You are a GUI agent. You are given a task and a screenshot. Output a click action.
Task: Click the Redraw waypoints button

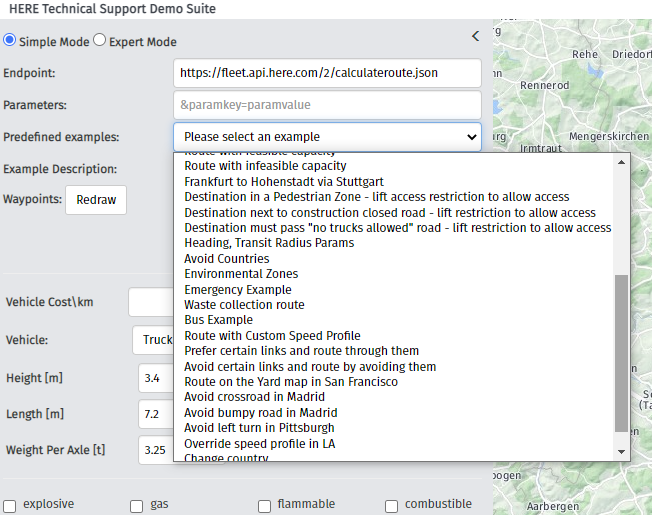(96, 200)
